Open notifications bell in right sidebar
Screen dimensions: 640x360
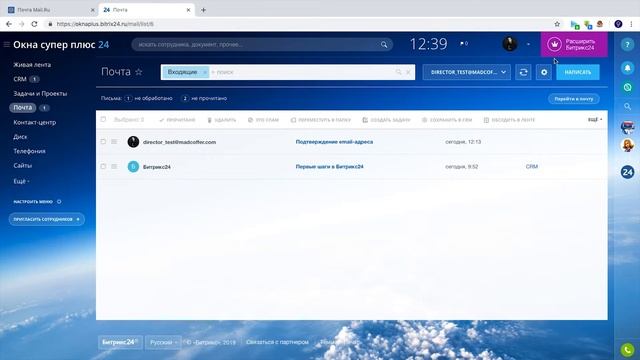[627, 68]
